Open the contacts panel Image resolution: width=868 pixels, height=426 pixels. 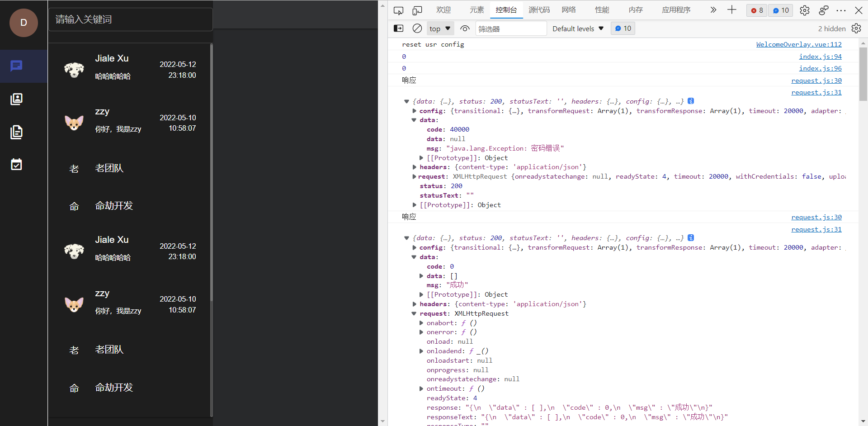[x=17, y=99]
